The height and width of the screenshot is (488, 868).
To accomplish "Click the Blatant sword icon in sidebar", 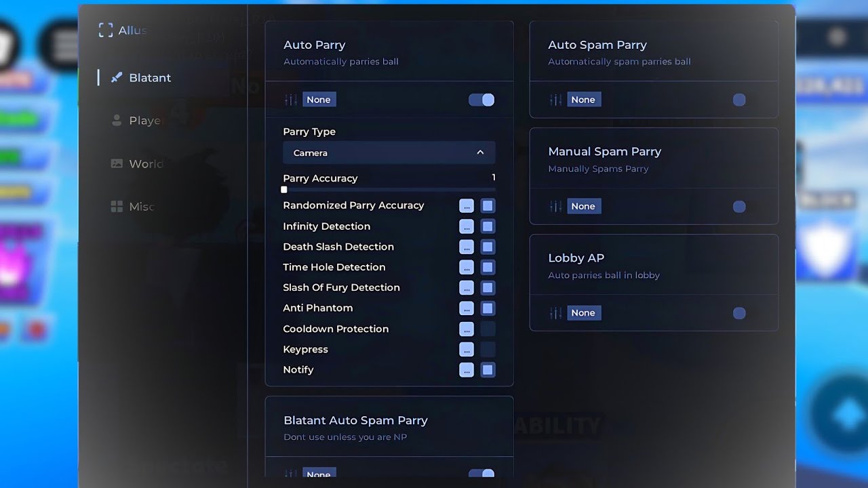I will (117, 77).
